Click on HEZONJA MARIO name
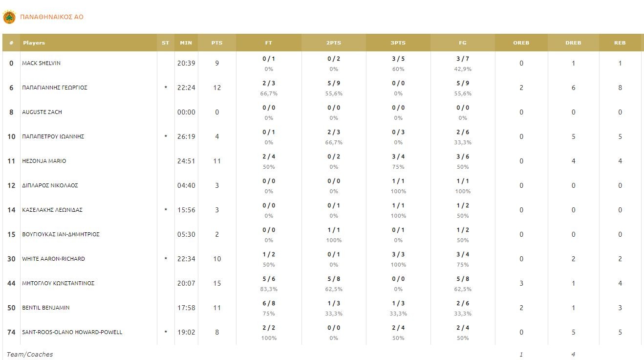This screenshot has width=644, height=360. (x=44, y=161)
